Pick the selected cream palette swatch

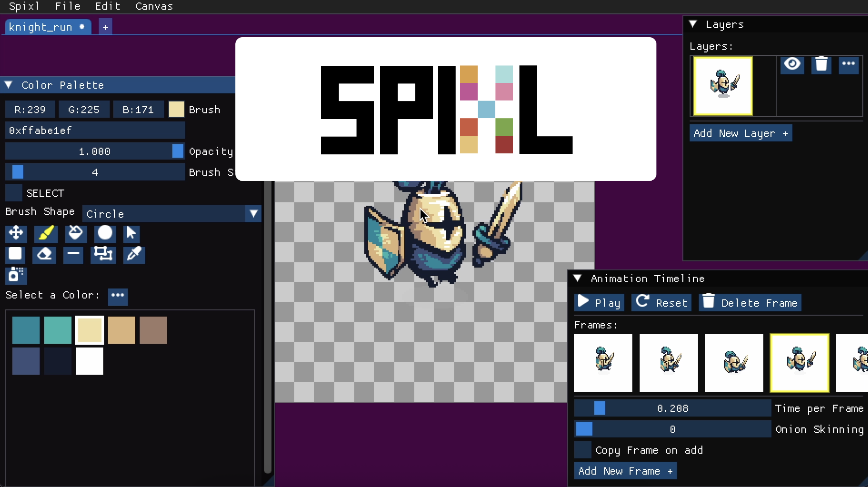[90, 330]
